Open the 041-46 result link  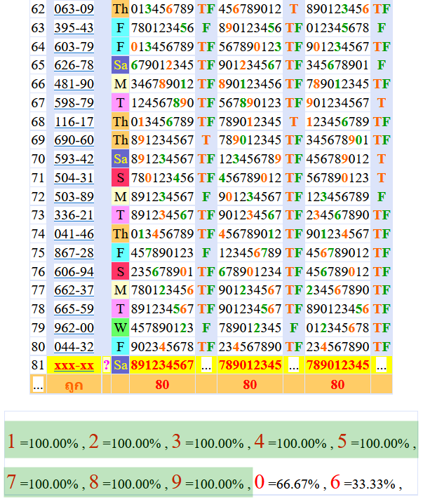pyautogui.click(x=74, y=234)
